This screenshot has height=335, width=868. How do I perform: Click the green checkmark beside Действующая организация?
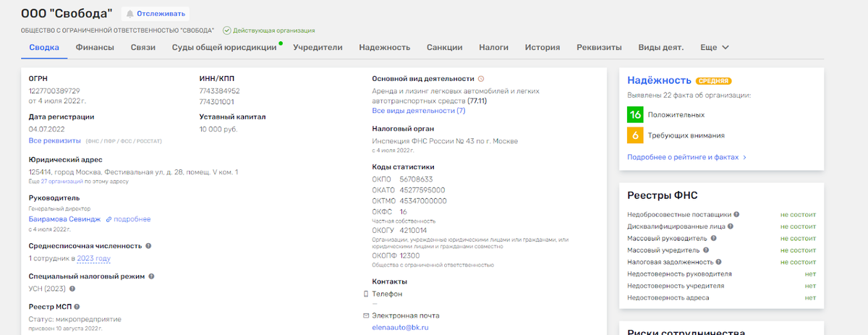tap(226, 30)
